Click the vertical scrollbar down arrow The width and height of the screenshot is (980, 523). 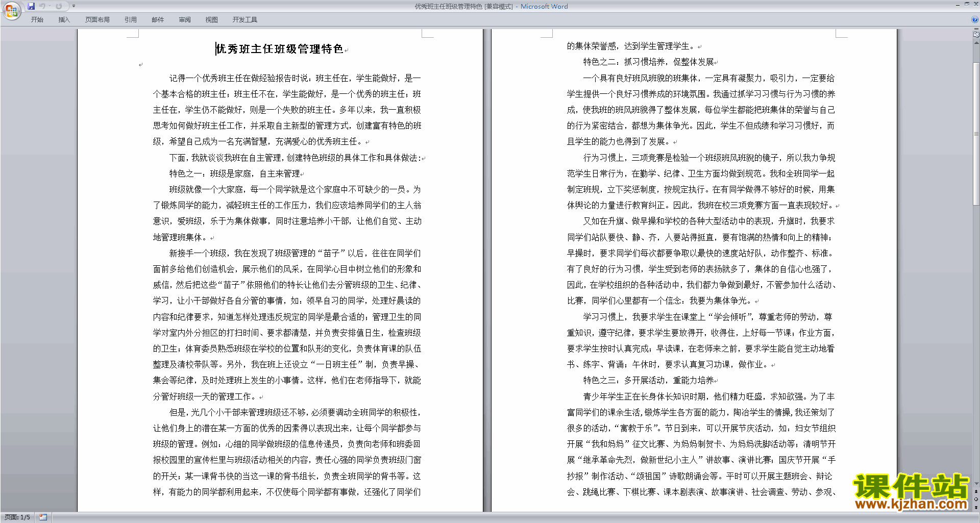tap(976, 484)
